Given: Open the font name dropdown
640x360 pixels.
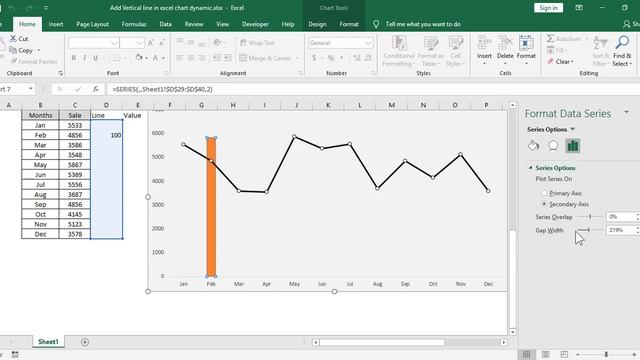Looking at the screenshot, I should pyautogui.click(x=114, y=43).
